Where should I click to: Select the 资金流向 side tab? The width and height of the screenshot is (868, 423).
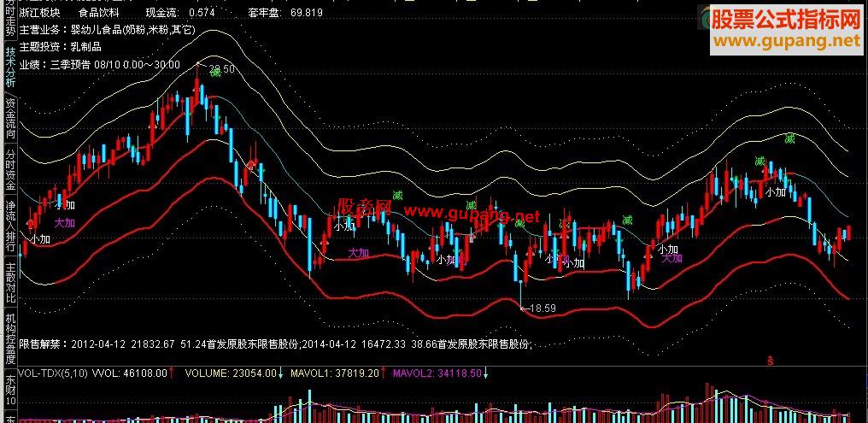tap(10, 118)
